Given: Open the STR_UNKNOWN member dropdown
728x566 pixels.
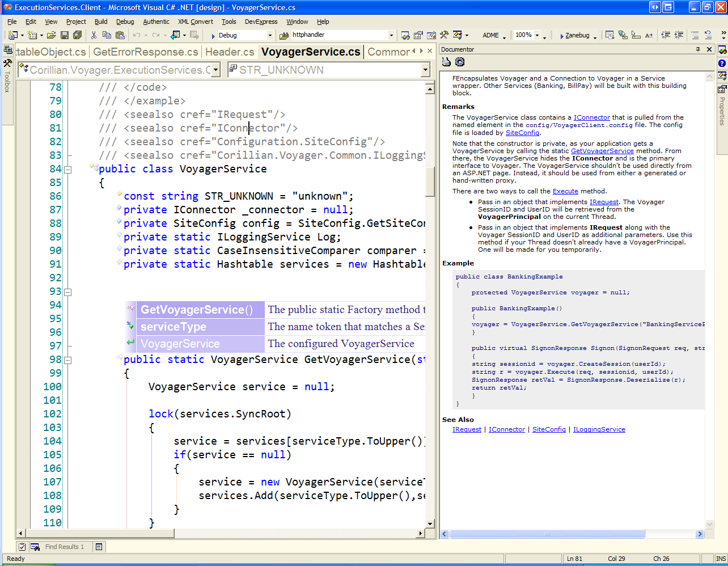Looking at the screenshot, I should click(x=425, y=70).
